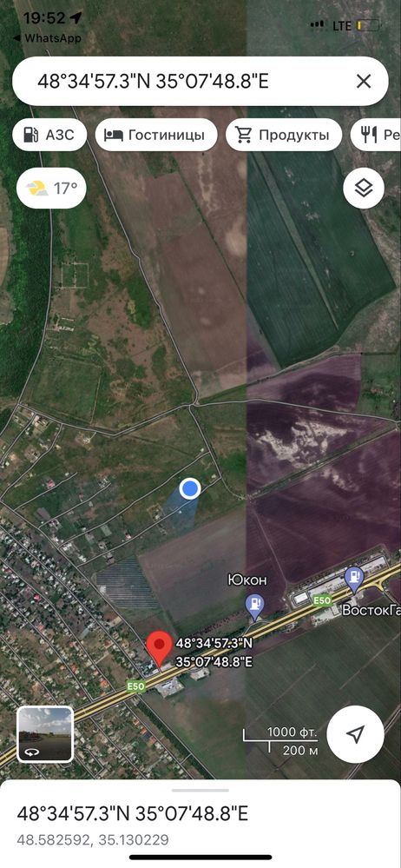The image size is (401, 868).
Task: Tap the ВостокГаз fuel station marker
Action: pyautogui.click(x=354, y=580)
